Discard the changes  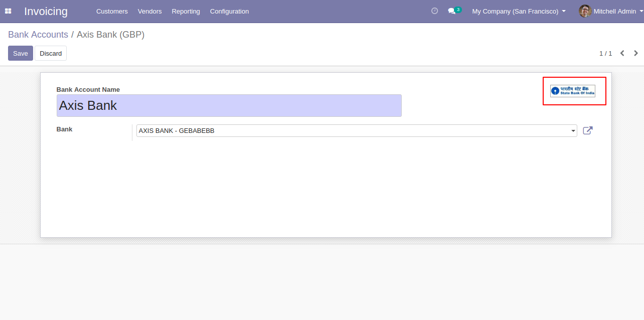point(51,53)
